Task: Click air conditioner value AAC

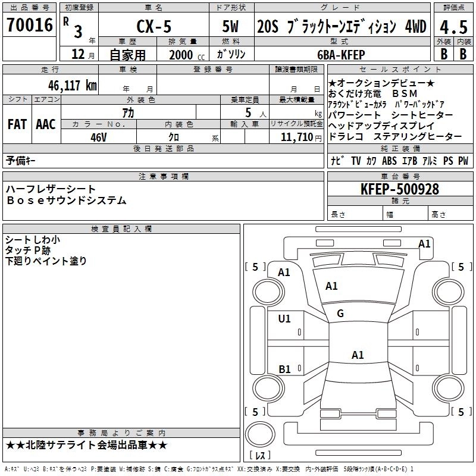Action: pyautogui.click(x=46, y=124)
